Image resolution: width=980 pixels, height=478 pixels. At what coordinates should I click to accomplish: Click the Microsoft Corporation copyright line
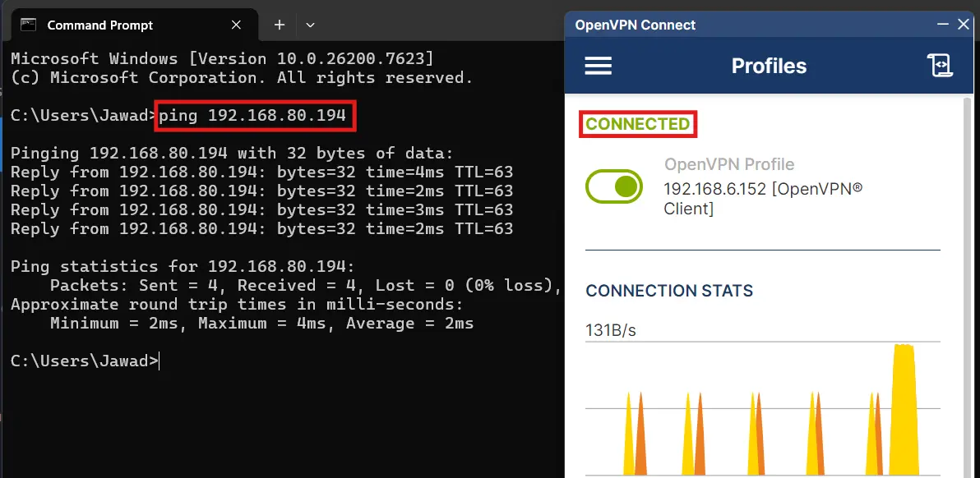tap(242, 78)
